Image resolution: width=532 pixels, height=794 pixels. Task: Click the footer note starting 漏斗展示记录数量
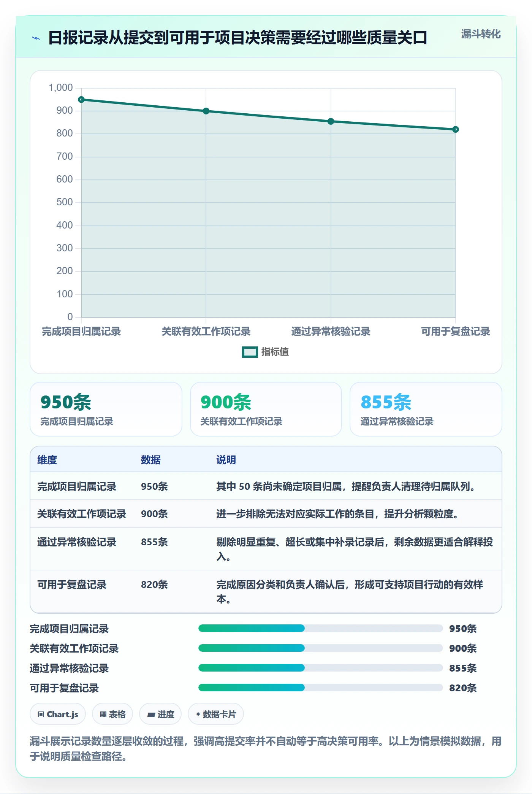pos(266,748)
